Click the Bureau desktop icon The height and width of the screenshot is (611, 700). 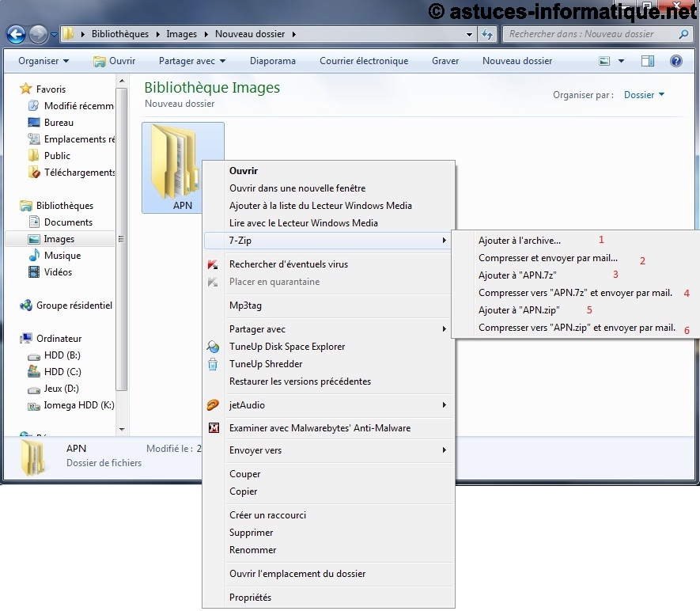[x=34, y=123]
